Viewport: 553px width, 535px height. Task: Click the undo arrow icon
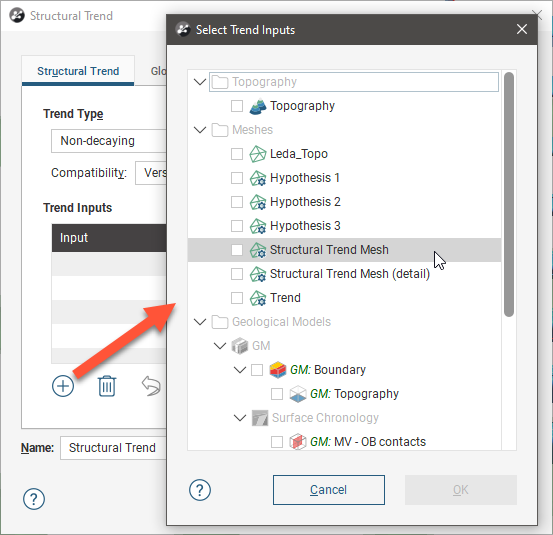pos(151,386)
